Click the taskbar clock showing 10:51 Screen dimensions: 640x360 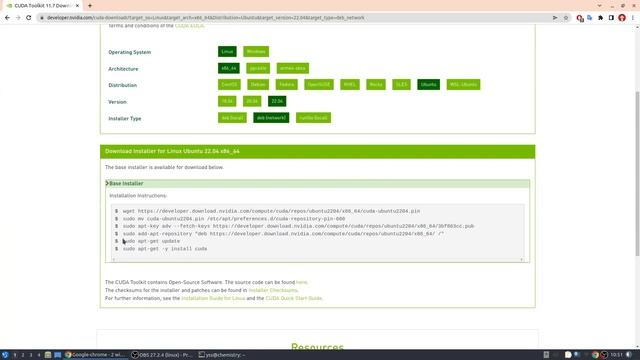click(x=616, y=355)
